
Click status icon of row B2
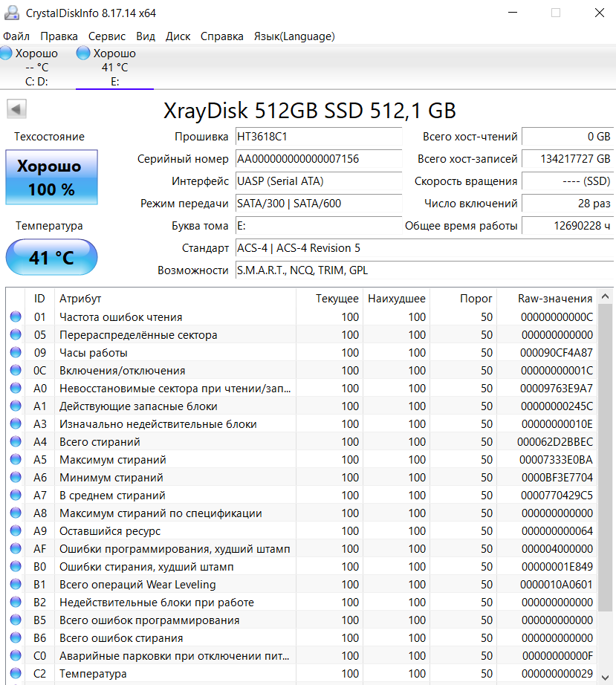[x=16, y=602]
